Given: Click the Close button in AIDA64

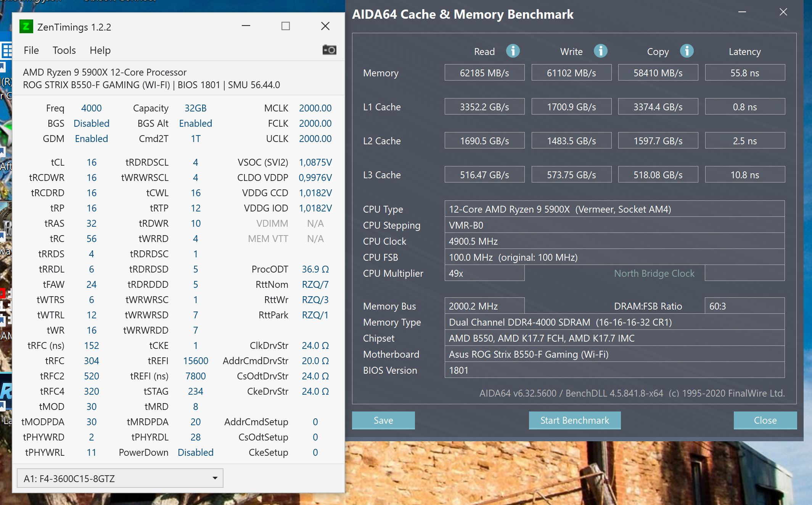Looking at the screenshot, I should [765, 420].
